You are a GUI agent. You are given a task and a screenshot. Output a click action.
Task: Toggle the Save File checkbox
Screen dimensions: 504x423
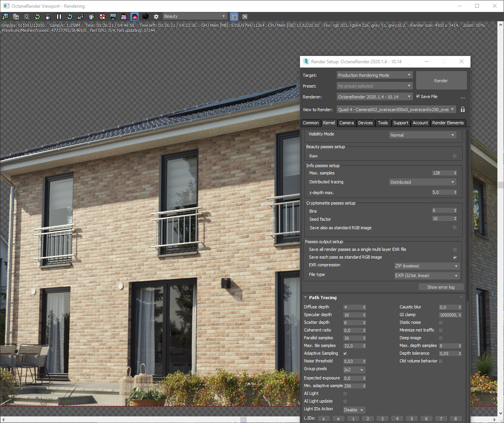tap(418, 96)
